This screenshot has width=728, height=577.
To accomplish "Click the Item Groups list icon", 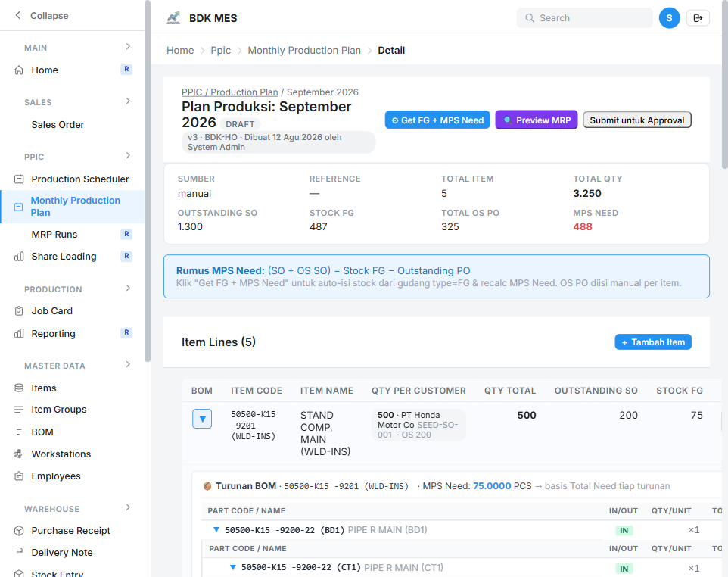I will [x=19, y=410].
